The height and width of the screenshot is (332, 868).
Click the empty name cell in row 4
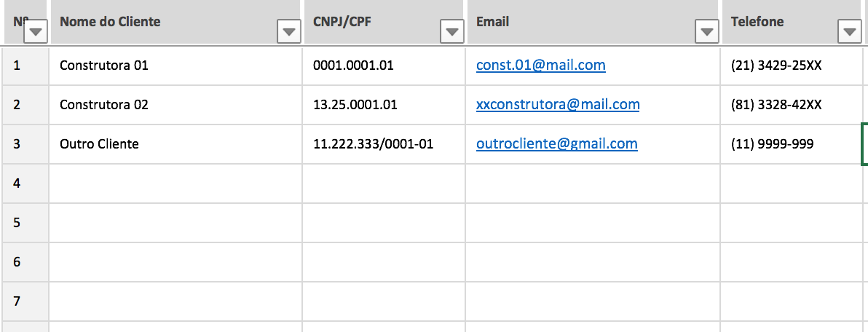[175, 183]
